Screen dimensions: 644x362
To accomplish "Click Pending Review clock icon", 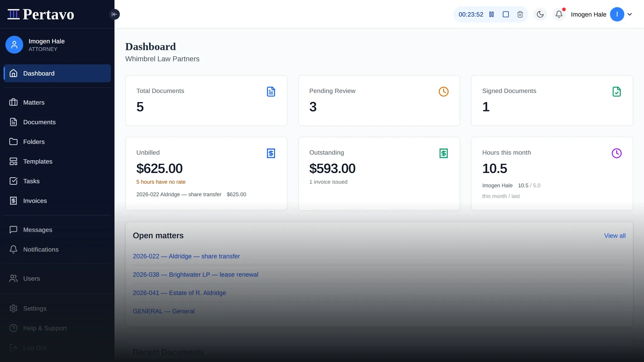I will coord(443,91).
